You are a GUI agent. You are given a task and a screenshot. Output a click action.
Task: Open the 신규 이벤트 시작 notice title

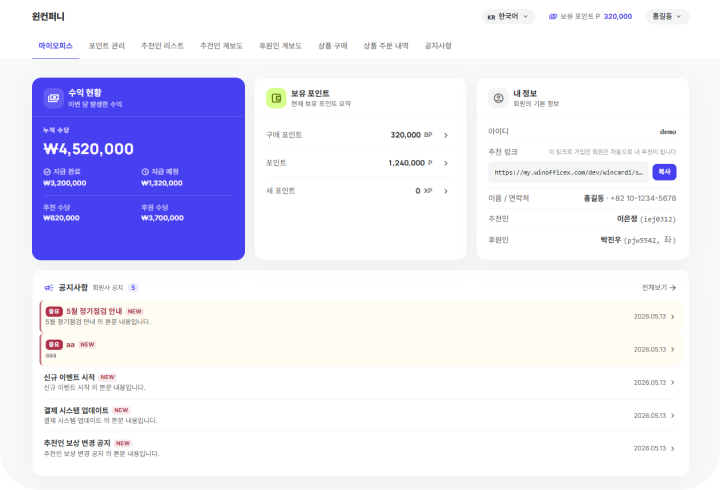(69, 377)
